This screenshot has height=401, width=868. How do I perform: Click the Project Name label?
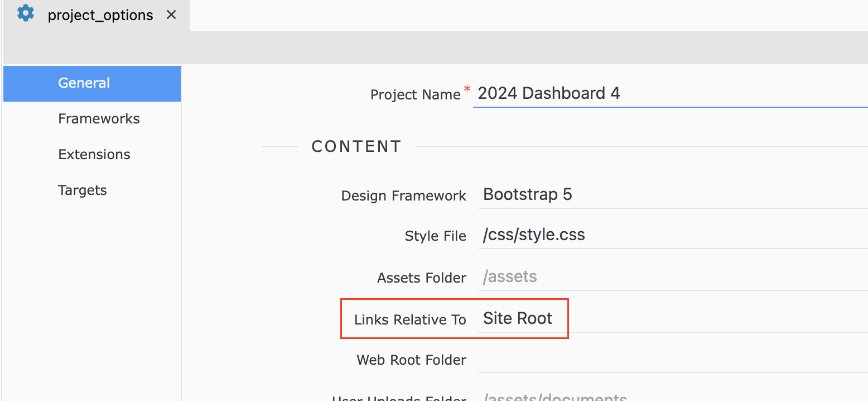(x=415, y=95)
